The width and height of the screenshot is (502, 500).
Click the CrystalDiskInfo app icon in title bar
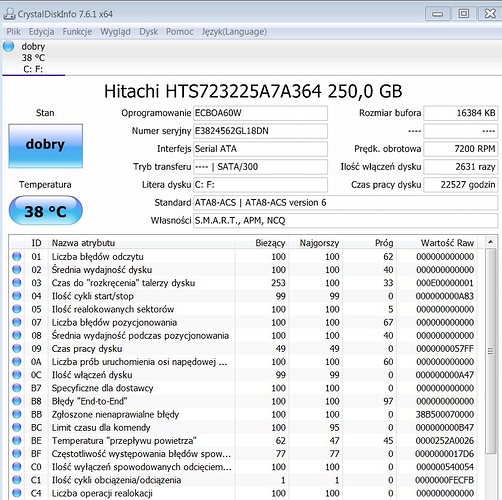9,14
